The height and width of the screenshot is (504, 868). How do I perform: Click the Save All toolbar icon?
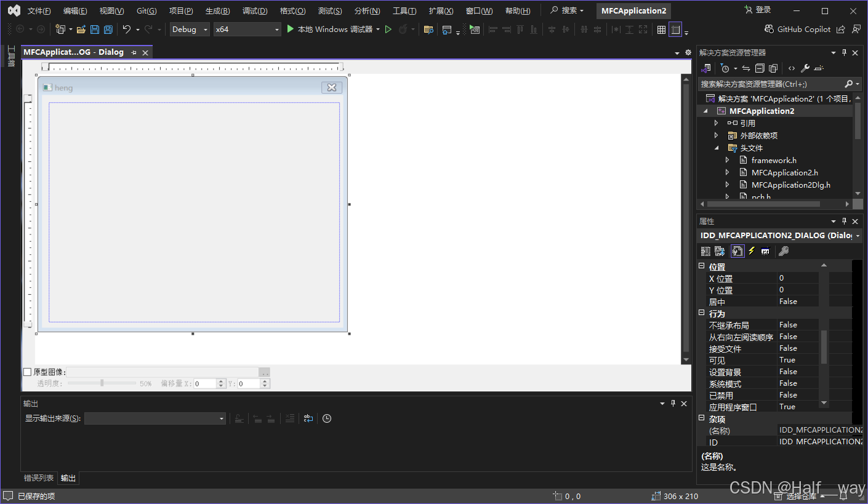click(x=108, y=30)
